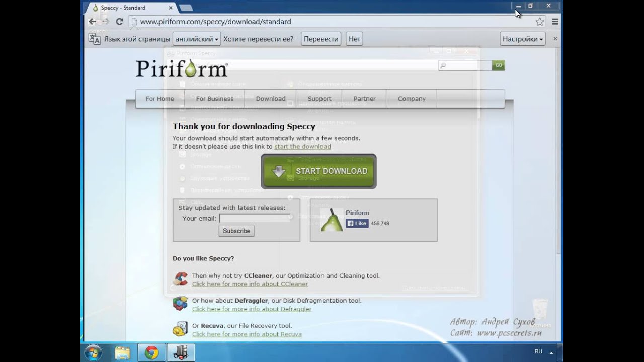Open 'Click here for more info about CCleaner'
The image size is (644, 362).
250,284
